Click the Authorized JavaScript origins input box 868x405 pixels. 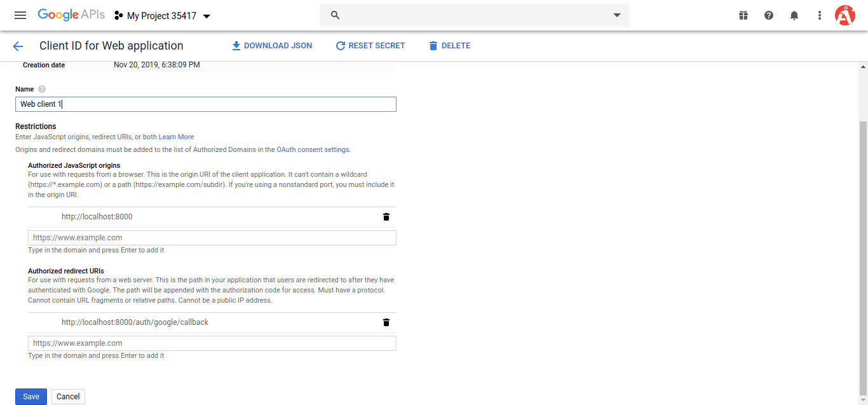tap(212, 237)
